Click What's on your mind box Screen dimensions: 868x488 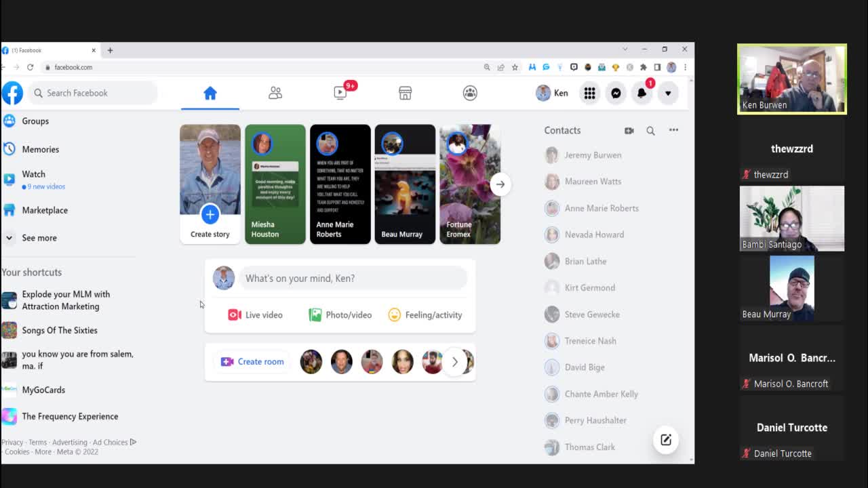[353, 278]
